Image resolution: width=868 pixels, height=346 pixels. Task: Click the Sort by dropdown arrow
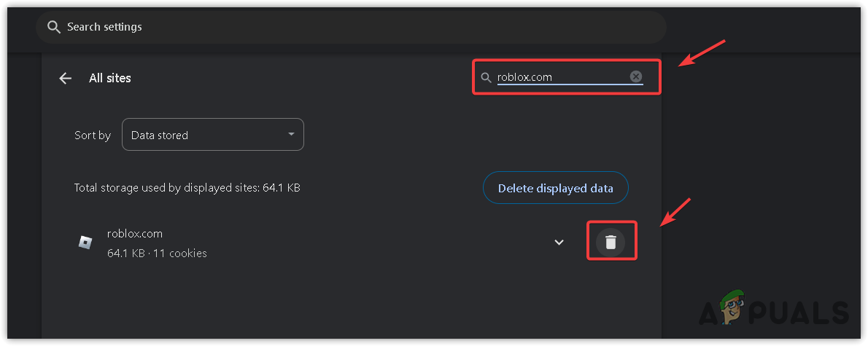pyautogui.click(x=291, y=135)
